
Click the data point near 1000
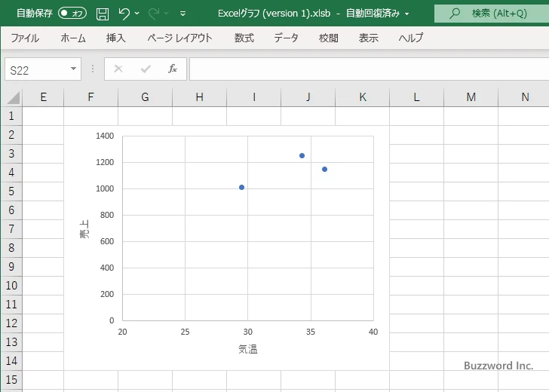click(x=241, y=188)
